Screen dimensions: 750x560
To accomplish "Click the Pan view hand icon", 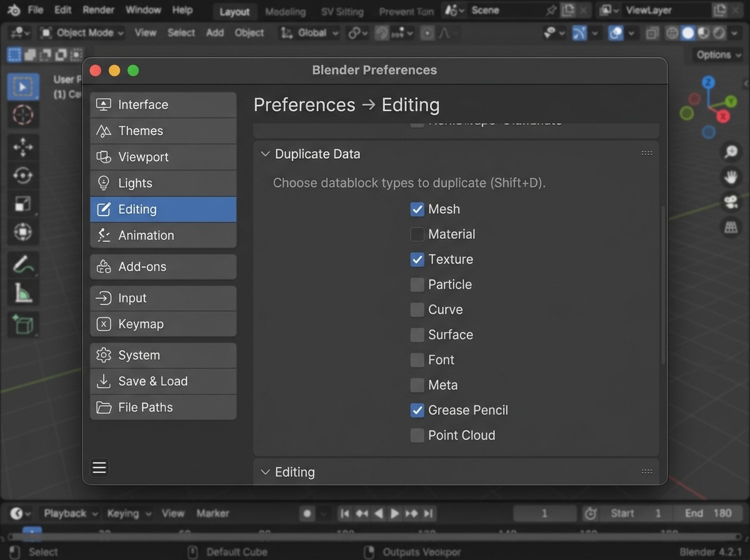I will pyautogui.click(x=730, y=177).
